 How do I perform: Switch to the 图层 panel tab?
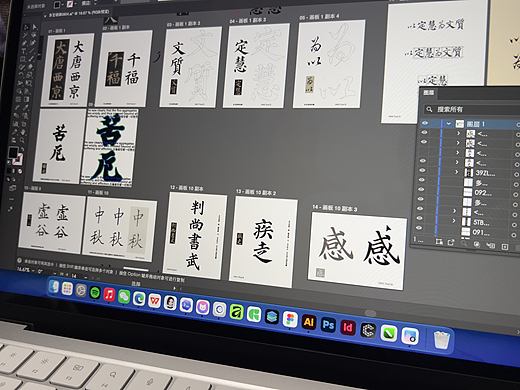428,93
